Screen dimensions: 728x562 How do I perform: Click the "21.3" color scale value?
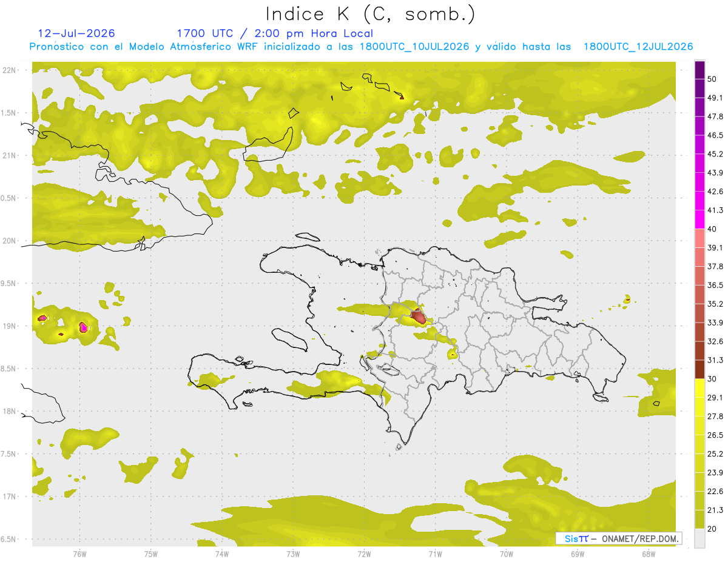[x=715, y=510]
